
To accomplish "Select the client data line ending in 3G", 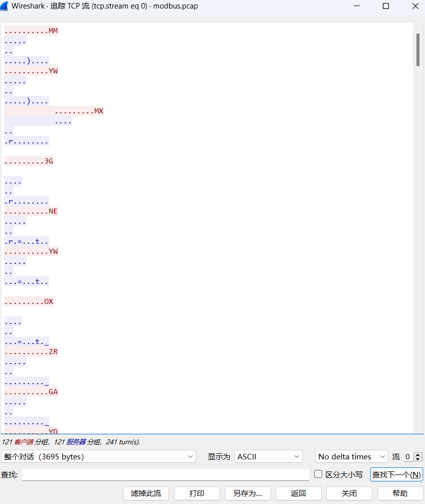I will point(29,161).
